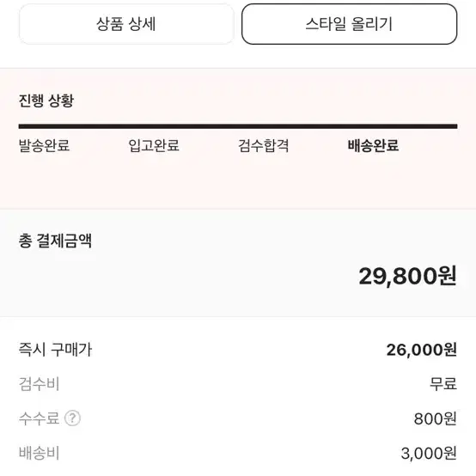Click the 800원 fee value
This screenshot has height=476, width=476.
pos(436,419)
